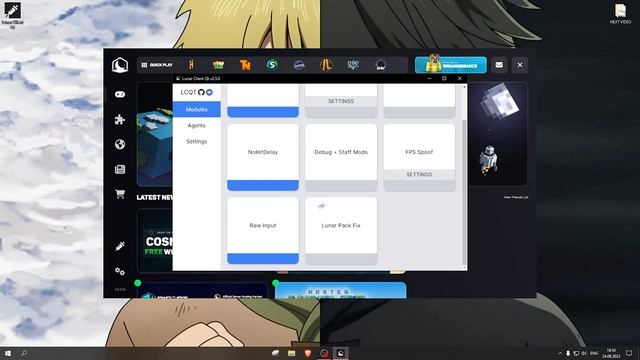Open the taskbar search icon
The height and width of the screenshot is (360, 640).
24,353
